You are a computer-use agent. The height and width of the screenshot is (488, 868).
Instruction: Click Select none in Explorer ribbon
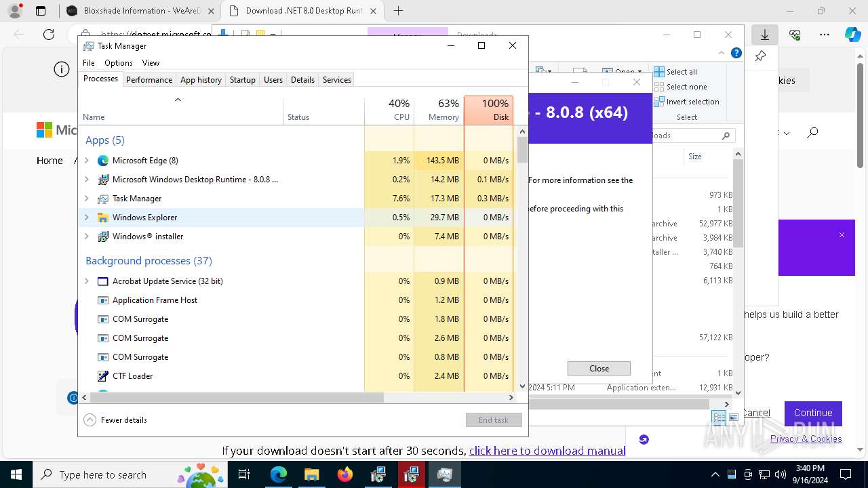pos(680,87)
